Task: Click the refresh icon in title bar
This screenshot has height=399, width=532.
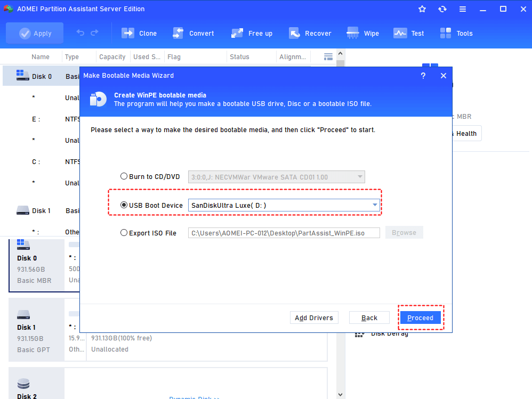Action: click(x=442, y=9)
